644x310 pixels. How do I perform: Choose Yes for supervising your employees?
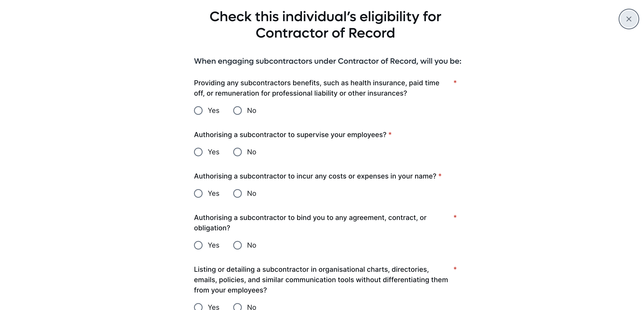click(198, 152)
